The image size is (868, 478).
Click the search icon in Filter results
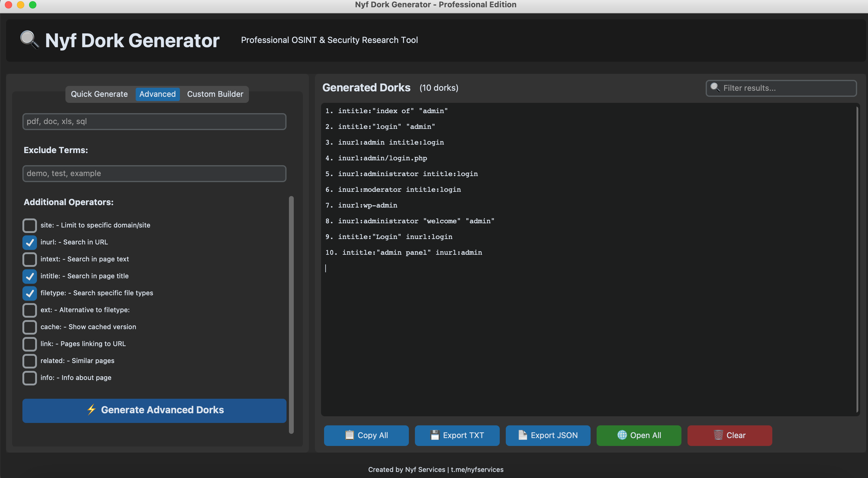[714, 87]
